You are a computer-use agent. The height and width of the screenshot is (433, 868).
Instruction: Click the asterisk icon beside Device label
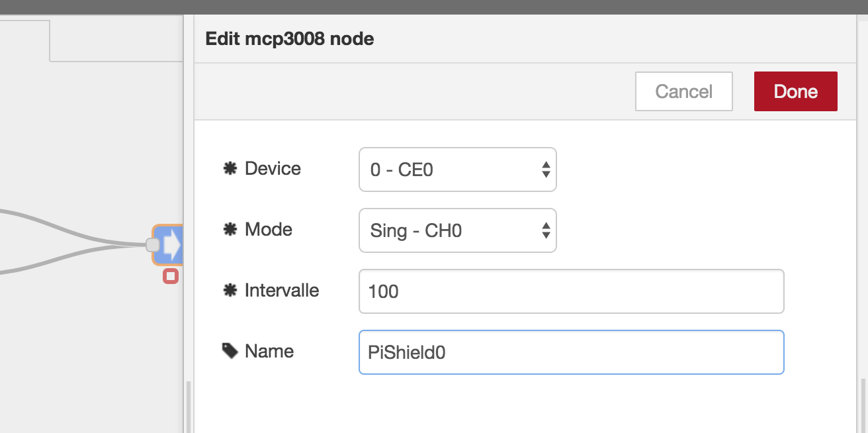230,168
